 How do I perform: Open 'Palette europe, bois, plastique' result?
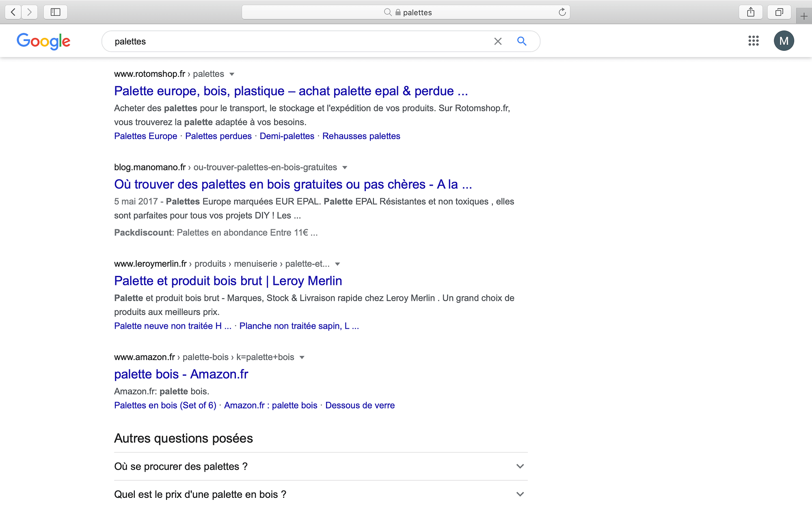(x=291, y=91)
